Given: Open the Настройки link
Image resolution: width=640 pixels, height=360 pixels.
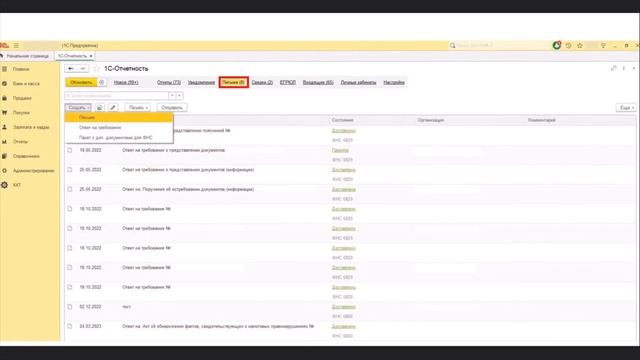Looking at the screenshot, I should (394, 82).
